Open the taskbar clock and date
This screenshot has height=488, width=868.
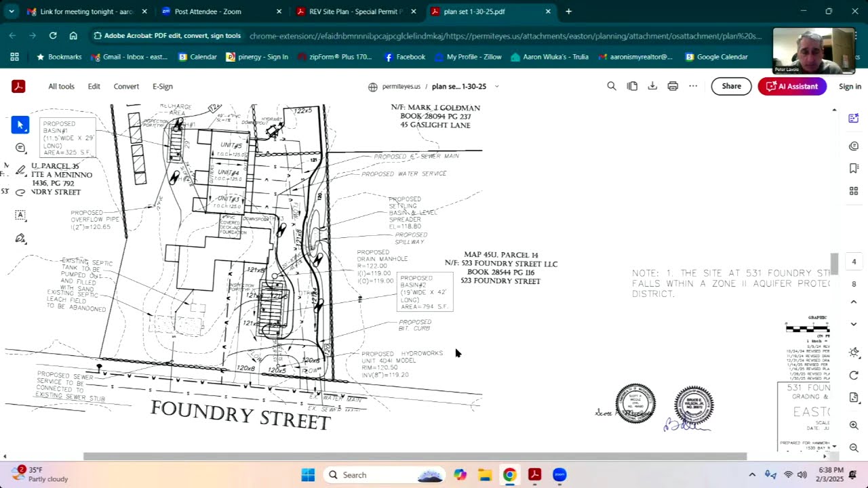point(831,474)
